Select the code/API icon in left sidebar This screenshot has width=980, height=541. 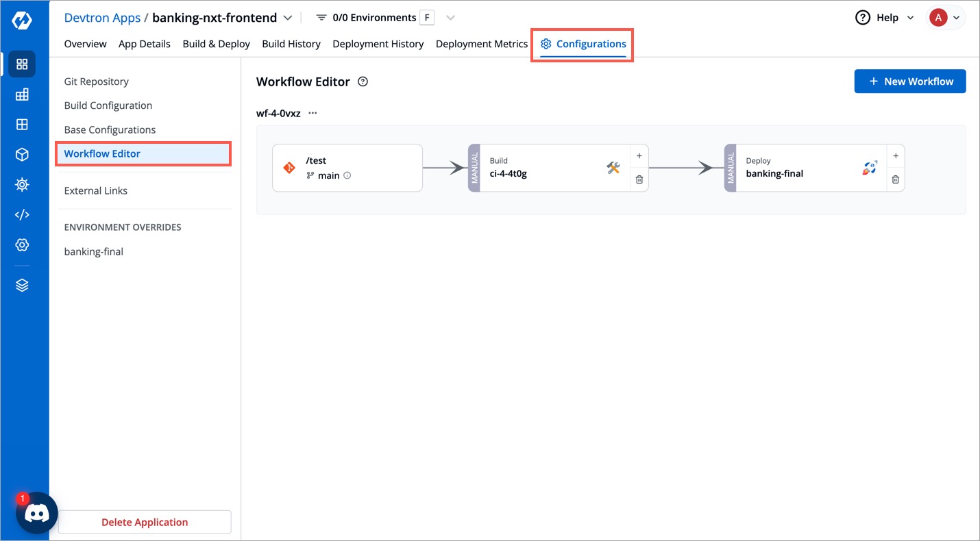click(x=21, y=214)
